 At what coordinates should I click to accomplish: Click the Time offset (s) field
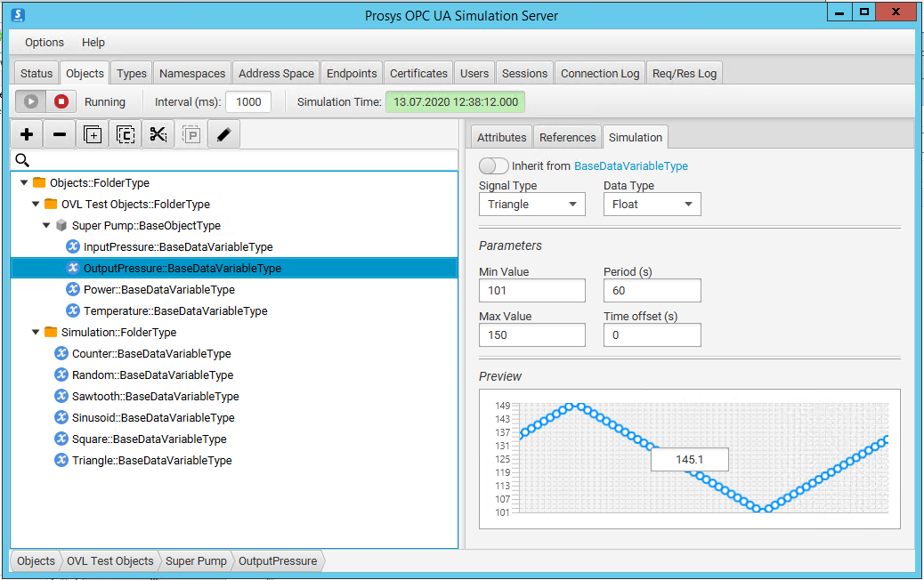point(652,335)
